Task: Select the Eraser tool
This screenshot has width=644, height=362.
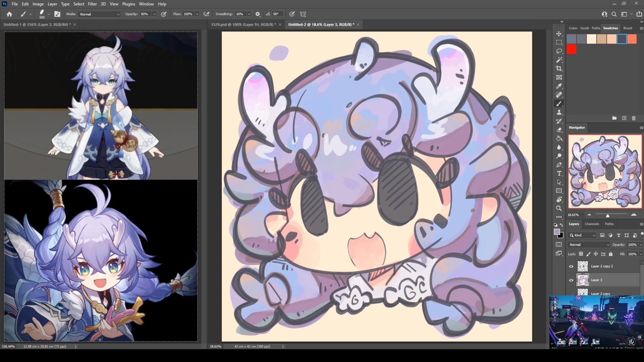Action: pos(559,130)
